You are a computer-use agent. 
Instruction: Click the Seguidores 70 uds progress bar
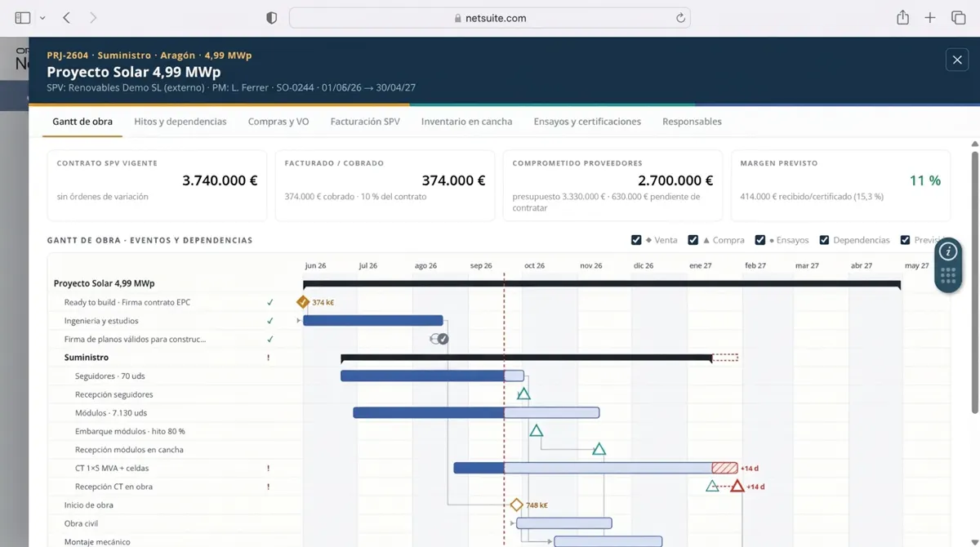pos(432,376)
